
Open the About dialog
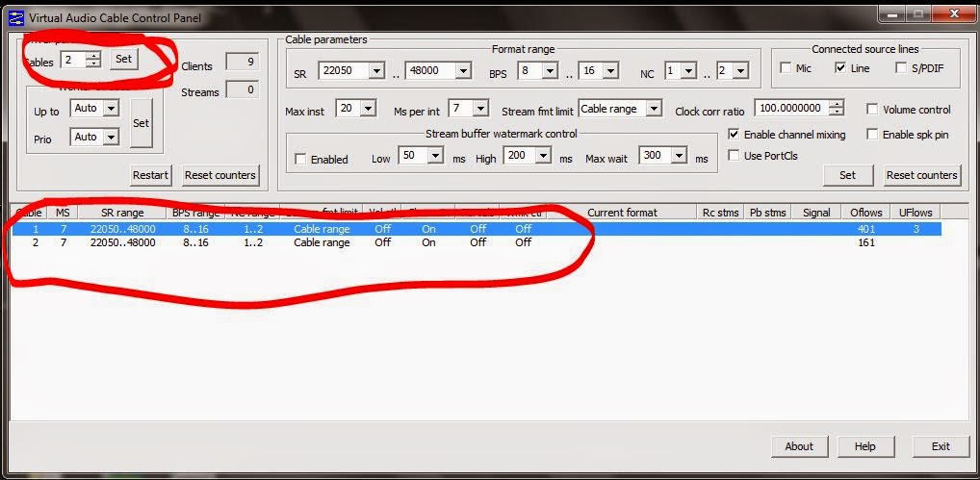coord(799,446)
